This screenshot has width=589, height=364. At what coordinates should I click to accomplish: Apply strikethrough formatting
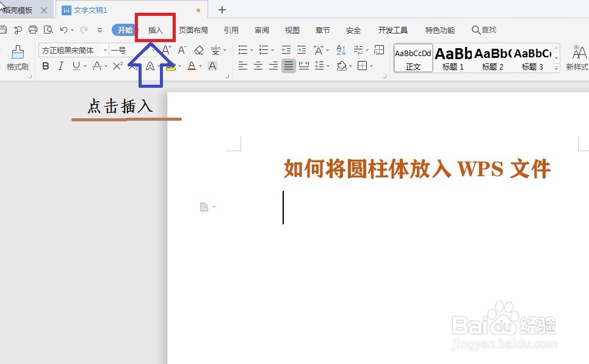click(x=96, y=66)
